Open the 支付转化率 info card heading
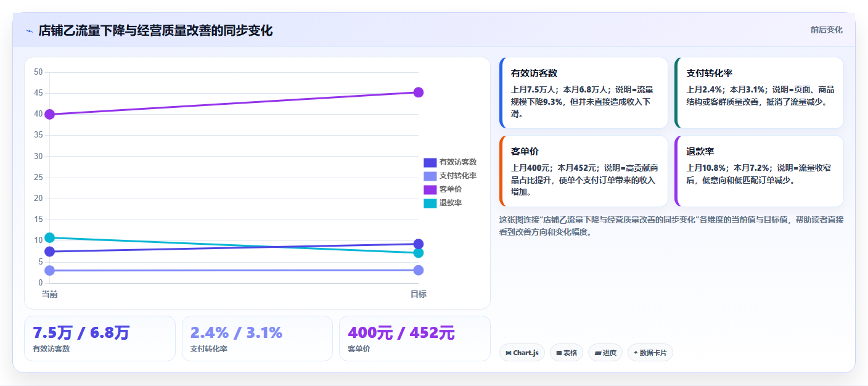Image resolution: width=868 pixels, height=386 pixels. 710,73
